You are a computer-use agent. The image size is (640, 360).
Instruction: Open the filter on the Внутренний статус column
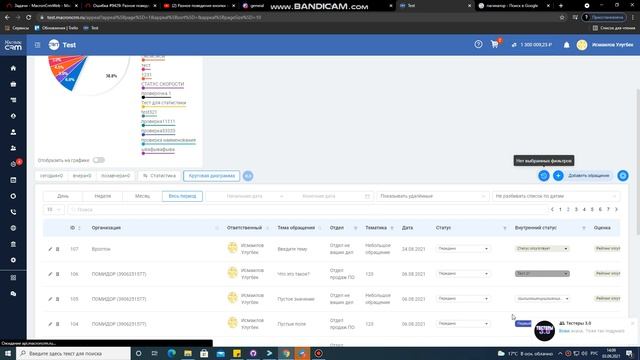coord(583,228)
